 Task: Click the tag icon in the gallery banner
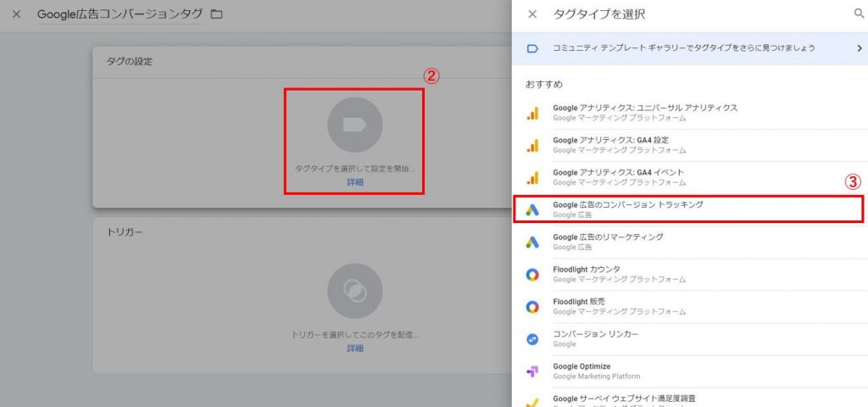(532, 48)
